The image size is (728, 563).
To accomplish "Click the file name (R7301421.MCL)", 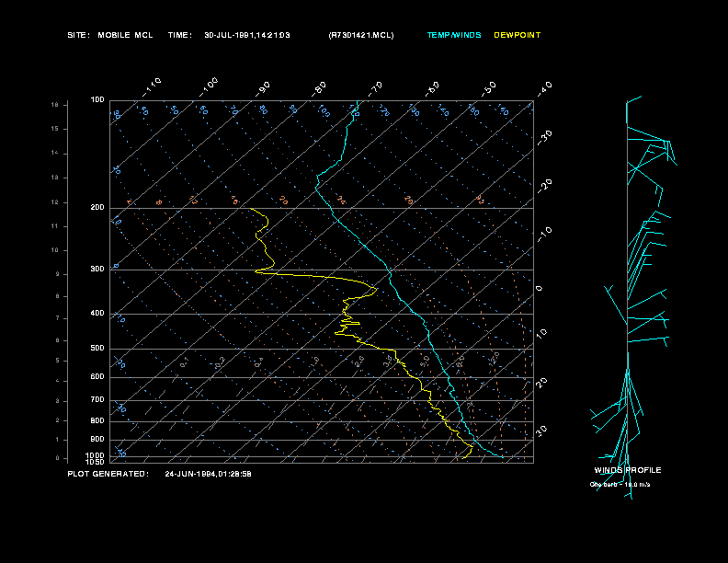I will pos(360,35).
